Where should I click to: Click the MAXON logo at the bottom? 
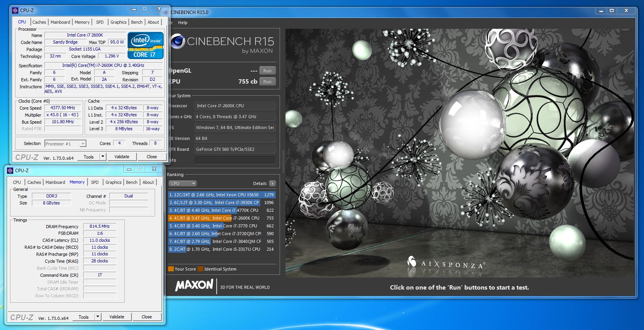194,286
